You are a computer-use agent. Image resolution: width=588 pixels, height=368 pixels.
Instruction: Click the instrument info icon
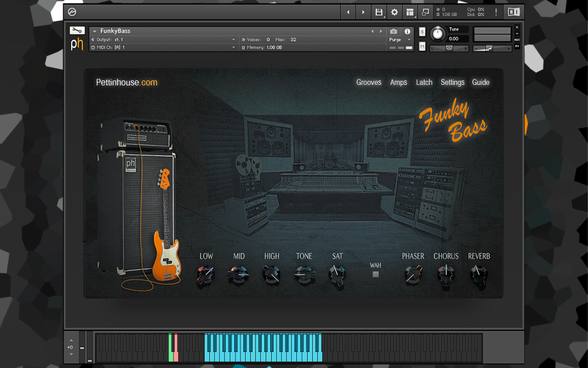tap(407, 32)
